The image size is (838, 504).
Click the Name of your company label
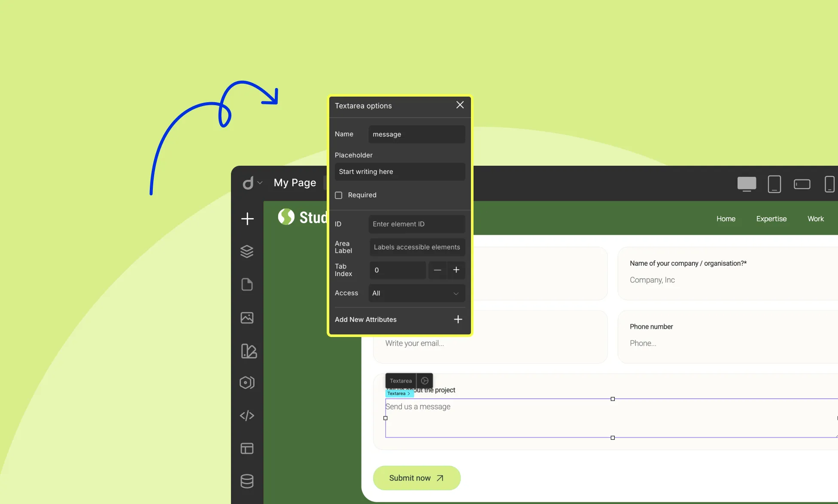pos(688,263)
